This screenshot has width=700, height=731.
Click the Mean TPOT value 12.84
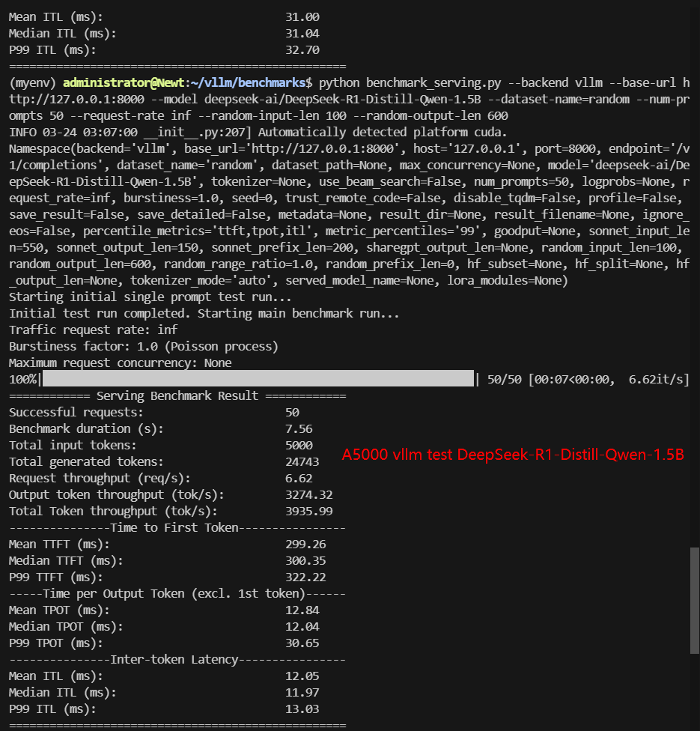click(302, 610)
